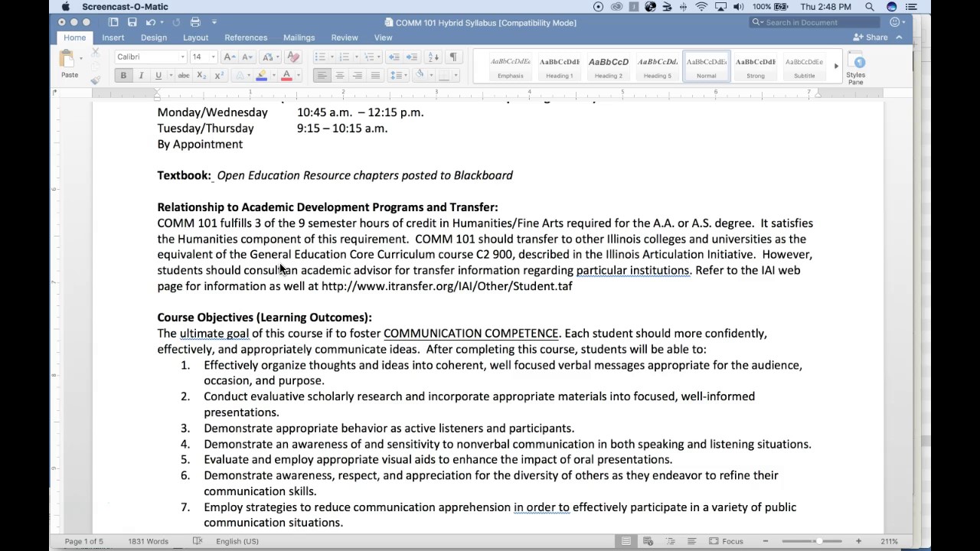Click the Search in Document field
This screenshot has width=980, height=551.
815,22
